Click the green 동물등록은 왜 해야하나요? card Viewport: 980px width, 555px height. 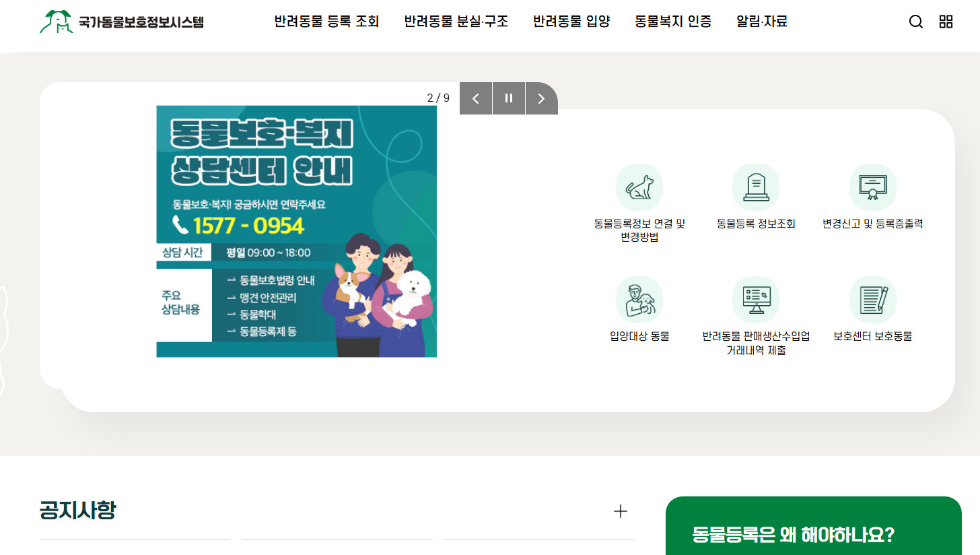813,526
